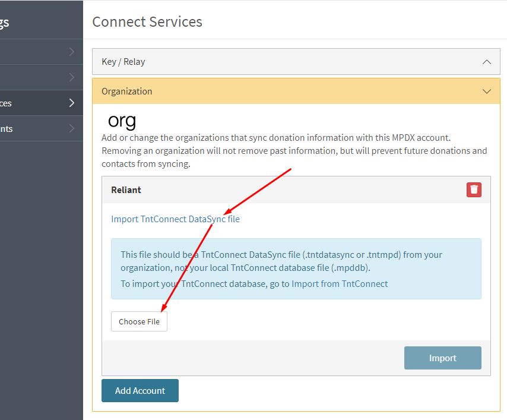
Task: Click the chevron on Key / Relay panel
Action: coord(487,62)
